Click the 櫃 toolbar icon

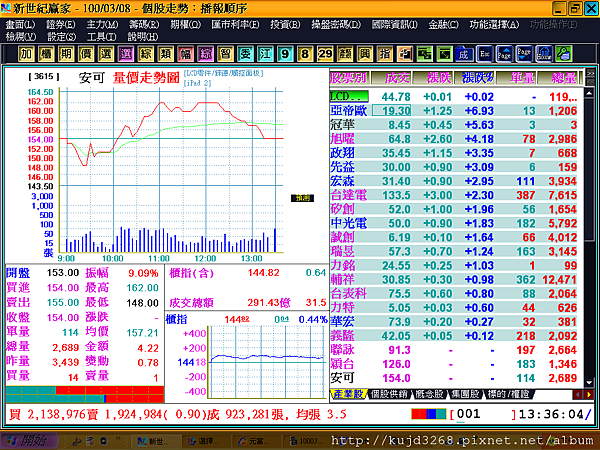[x=46, y=54]
